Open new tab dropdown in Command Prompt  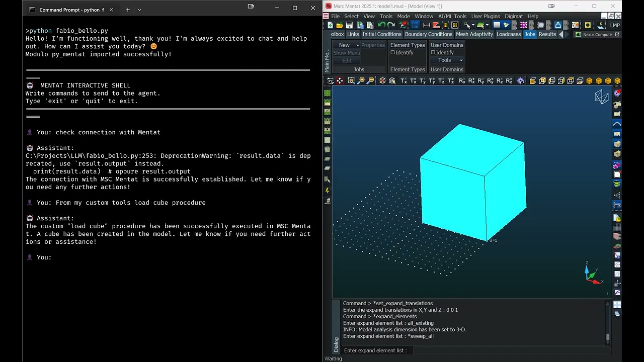tap(139, 10)
